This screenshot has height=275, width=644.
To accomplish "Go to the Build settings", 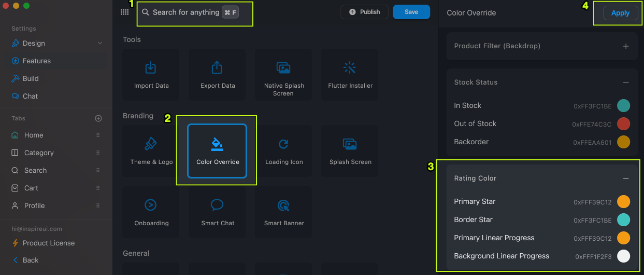I will point(31,78).
